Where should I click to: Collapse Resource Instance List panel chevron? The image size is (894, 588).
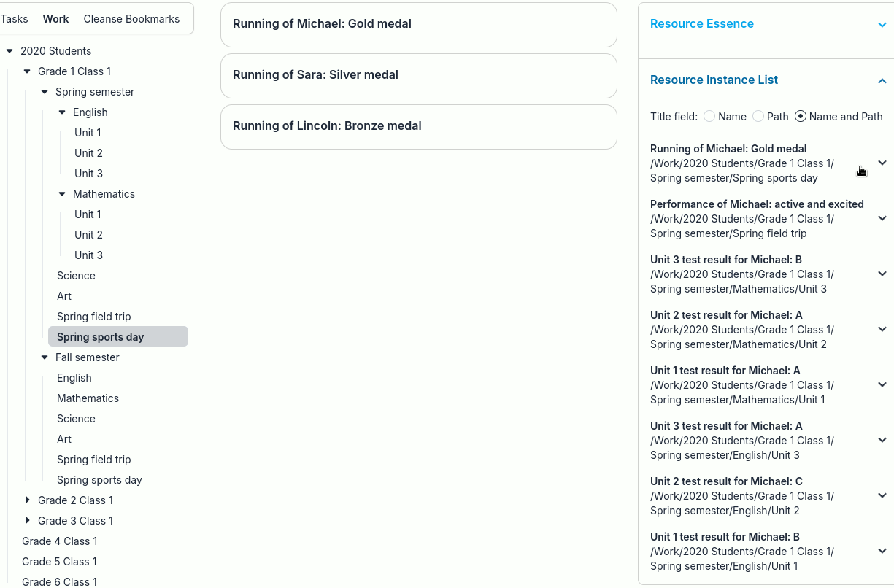pyautogui.click(x=882, y=80)
